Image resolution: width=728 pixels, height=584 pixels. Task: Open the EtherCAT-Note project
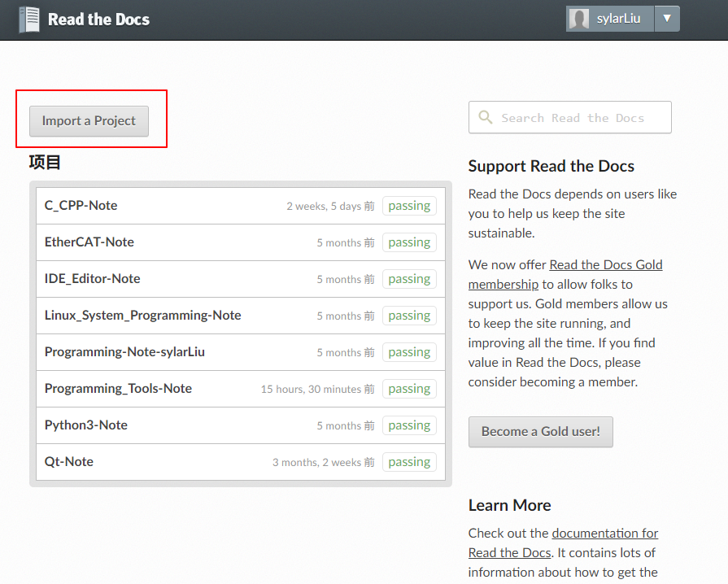[89, 242]
